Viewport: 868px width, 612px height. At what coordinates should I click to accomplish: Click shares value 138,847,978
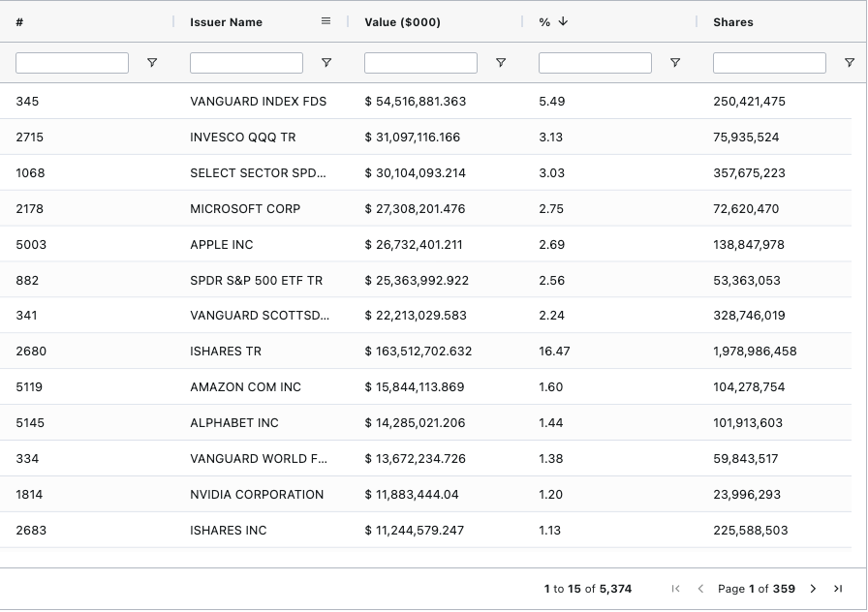(x=749, y=245)
